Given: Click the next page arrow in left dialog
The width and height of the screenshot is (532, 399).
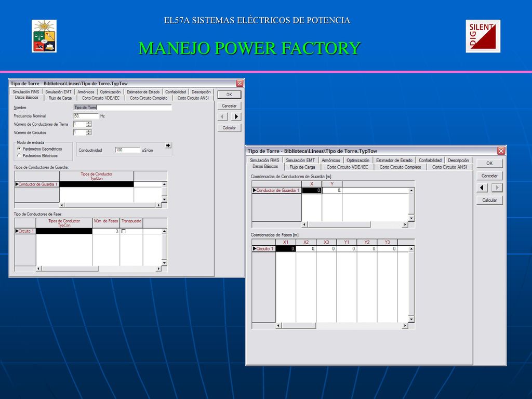Looking at the screenshot, I should pyautogui.click(x=236, y=117).
